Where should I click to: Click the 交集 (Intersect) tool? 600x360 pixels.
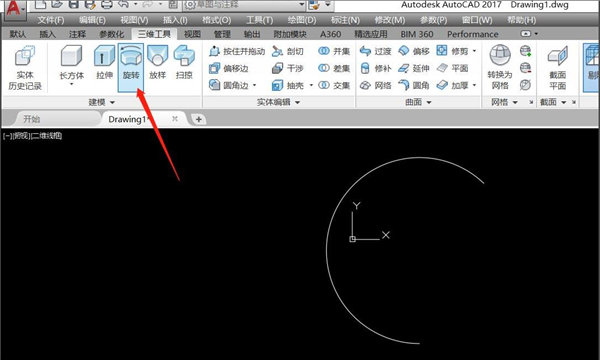click(334, 85)
